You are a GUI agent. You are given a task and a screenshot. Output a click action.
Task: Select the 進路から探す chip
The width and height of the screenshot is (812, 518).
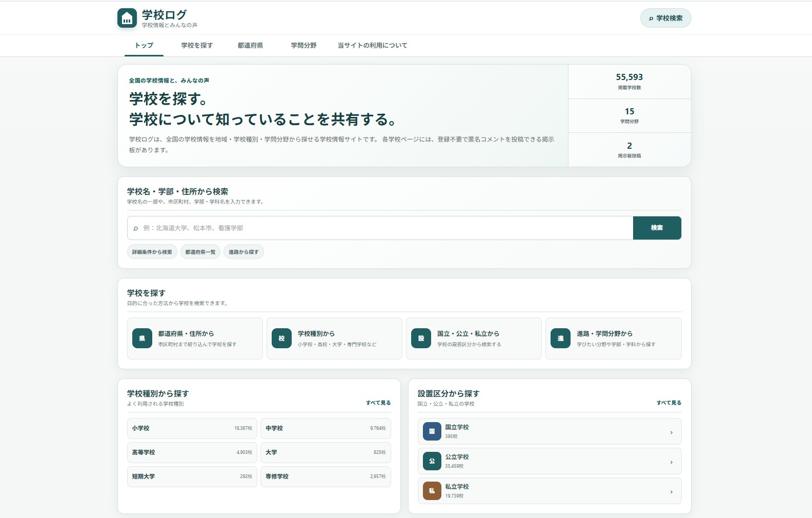(x=243, y=252)
